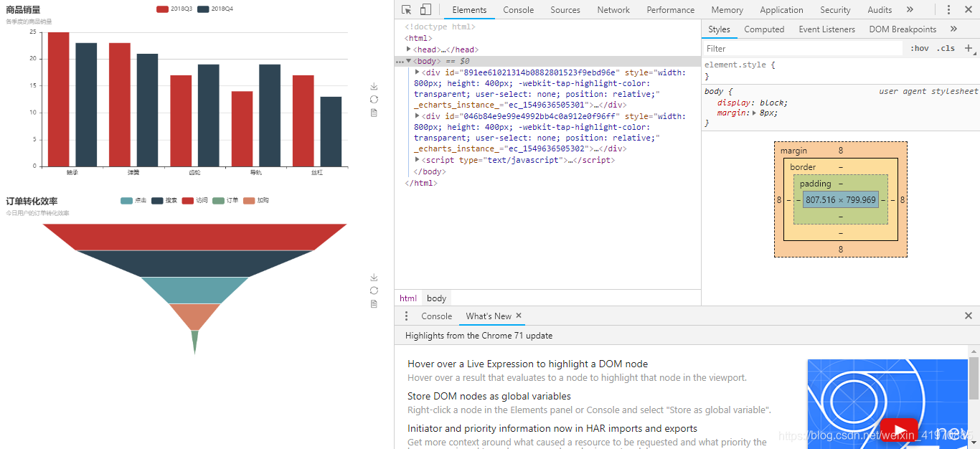Viewport: 980px width, 449px height.
Task: Click 'Store DOM nodes as global variables' heading
Action: point(489,396)
